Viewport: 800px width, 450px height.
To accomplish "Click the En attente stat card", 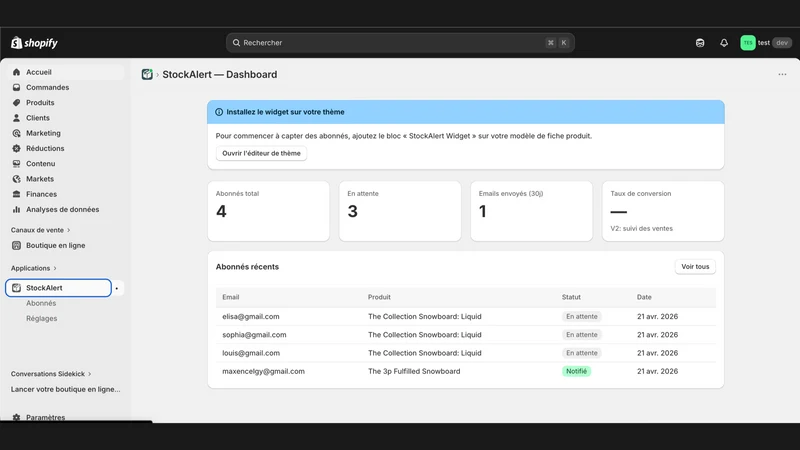I will click(400, 211).
